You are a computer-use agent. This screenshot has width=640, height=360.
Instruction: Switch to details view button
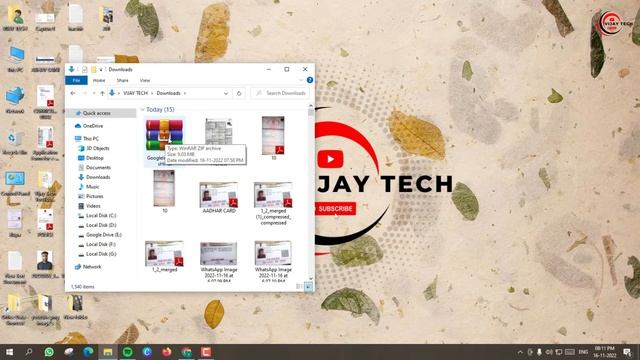click(299, 287)
